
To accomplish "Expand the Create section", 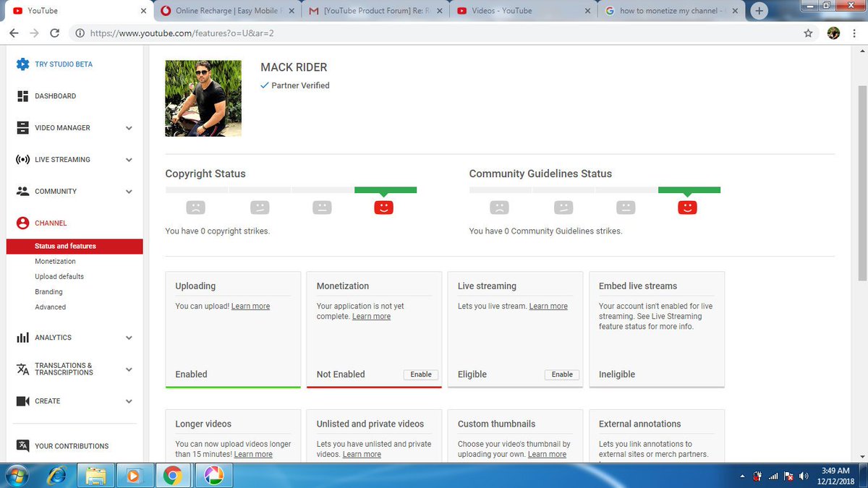I will click(x=129, y=401).
